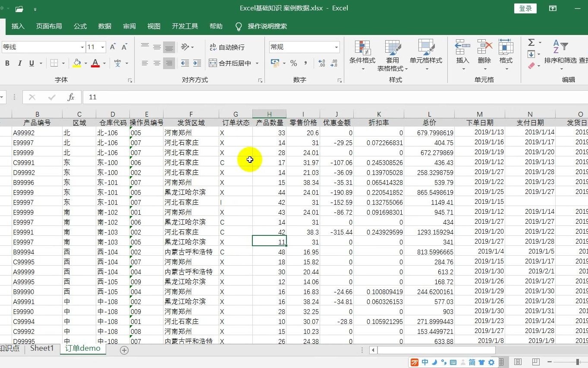Click the Fill down icon
Viewport: 588px width, 368px height.
click(x=531, y=54)
